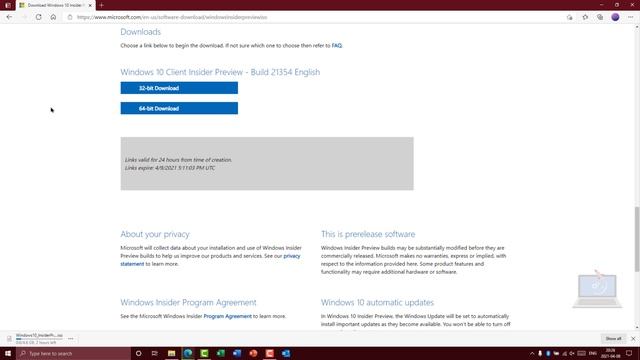Click the read aloud icon in address bar
640x360 pixels.
[x=569, y=17]
